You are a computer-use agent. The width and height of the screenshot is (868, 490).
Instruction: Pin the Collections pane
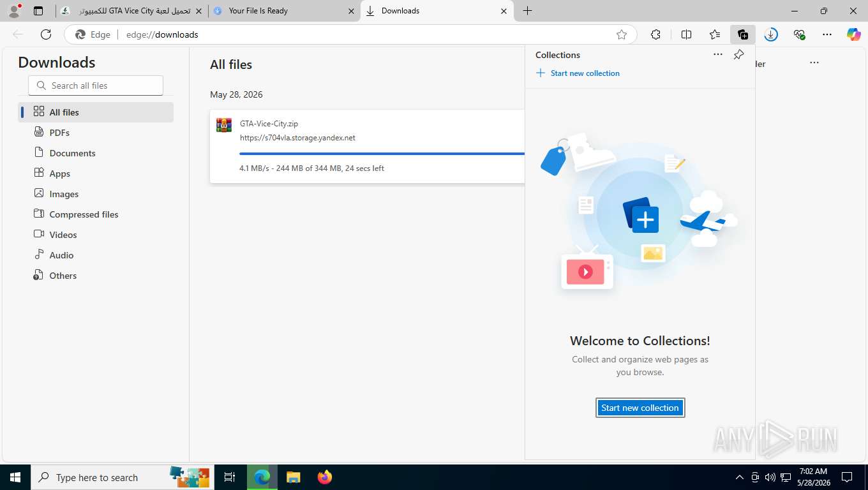coord(738,55)
